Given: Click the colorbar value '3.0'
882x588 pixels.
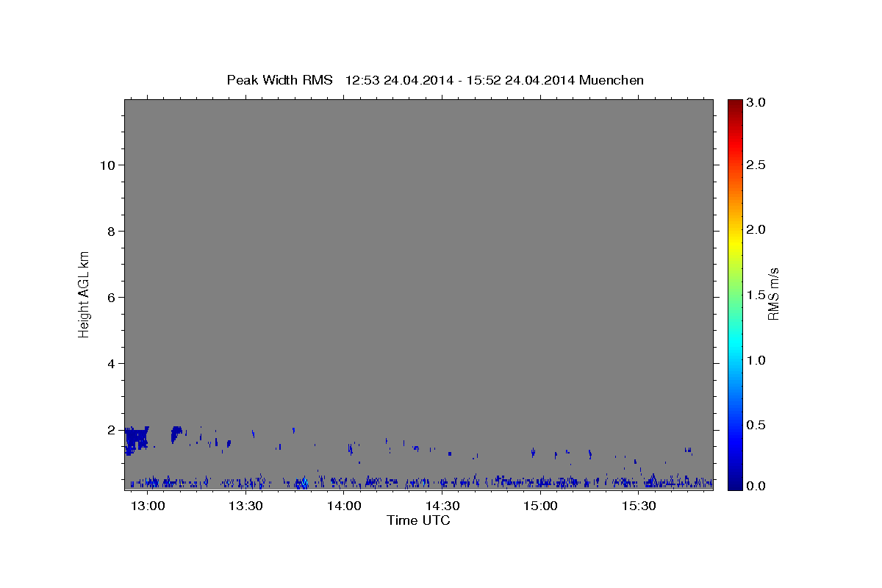Looking at the screenshot, I should click(756, 103).
